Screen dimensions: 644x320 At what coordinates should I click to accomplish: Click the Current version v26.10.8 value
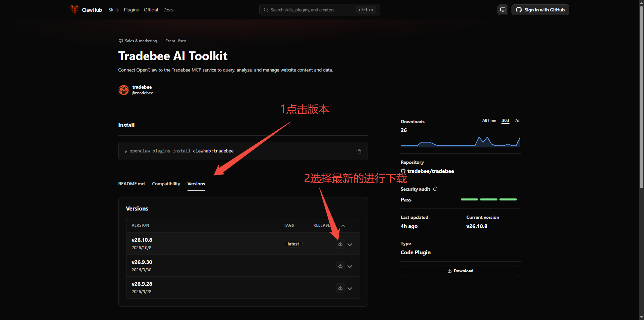[x=477, y=226]
